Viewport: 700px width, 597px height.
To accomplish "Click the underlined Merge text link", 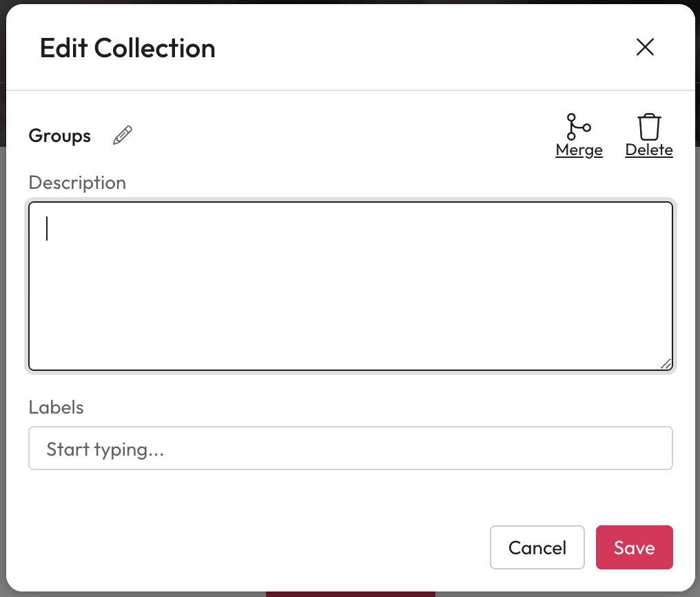I will coord(579,150).
